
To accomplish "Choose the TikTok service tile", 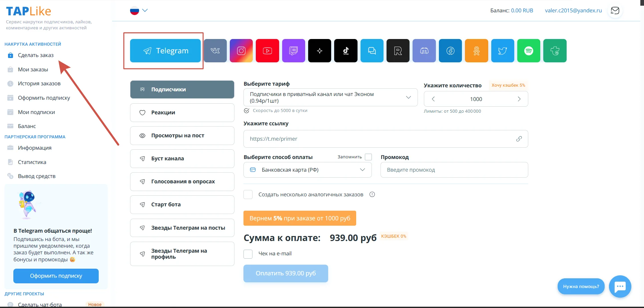I will [x=346, y=51].
